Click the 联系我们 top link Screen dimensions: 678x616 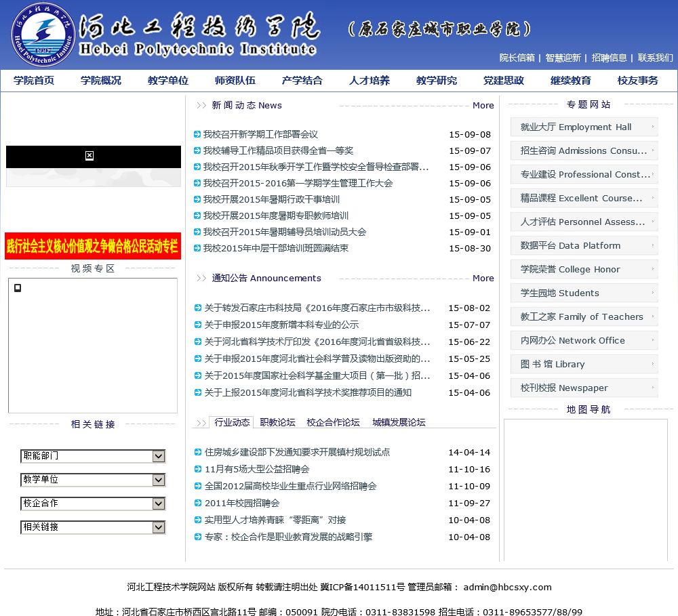(656, 58)
